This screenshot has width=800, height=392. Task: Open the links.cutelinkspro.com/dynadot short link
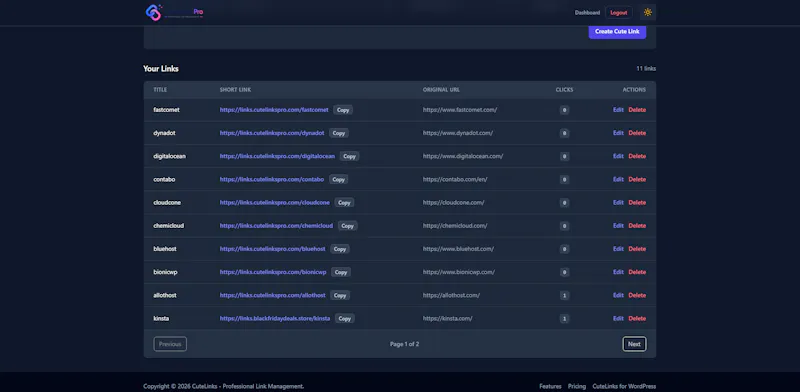[x=272, y=133]
